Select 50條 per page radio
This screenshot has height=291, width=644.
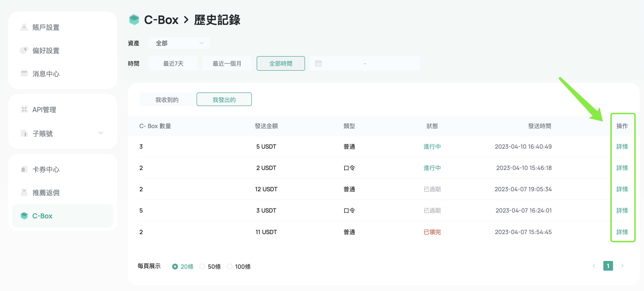[202, 267]
